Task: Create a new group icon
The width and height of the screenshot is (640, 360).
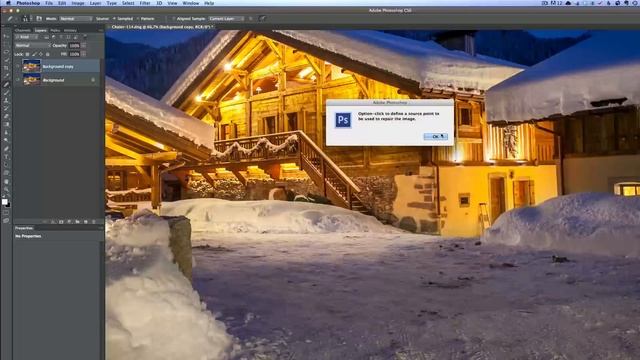Action: [78, 222]
